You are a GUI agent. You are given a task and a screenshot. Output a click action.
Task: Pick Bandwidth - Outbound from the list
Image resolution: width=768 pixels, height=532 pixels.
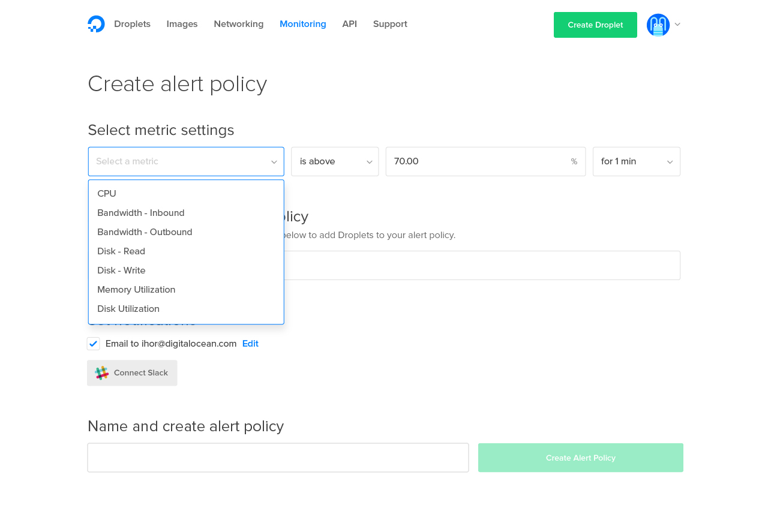pyautogui.click(x=145, y=232)
